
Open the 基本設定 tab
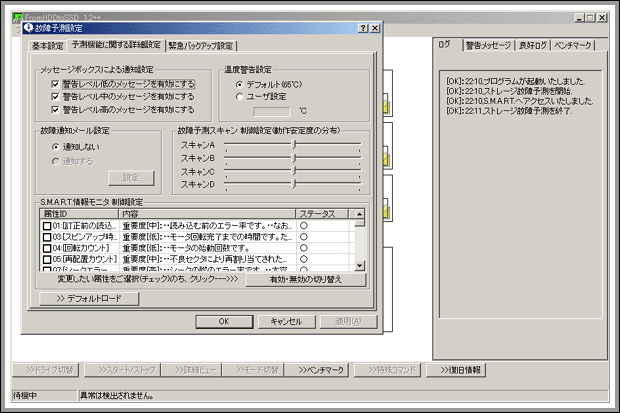pyautogui.click(x=47, y=46)
